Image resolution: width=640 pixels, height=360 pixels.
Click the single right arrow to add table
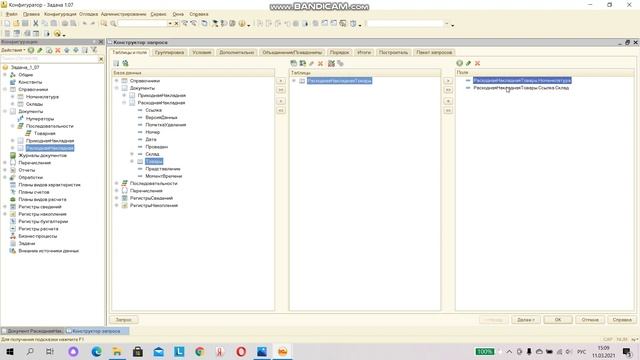tap(281, 81)
